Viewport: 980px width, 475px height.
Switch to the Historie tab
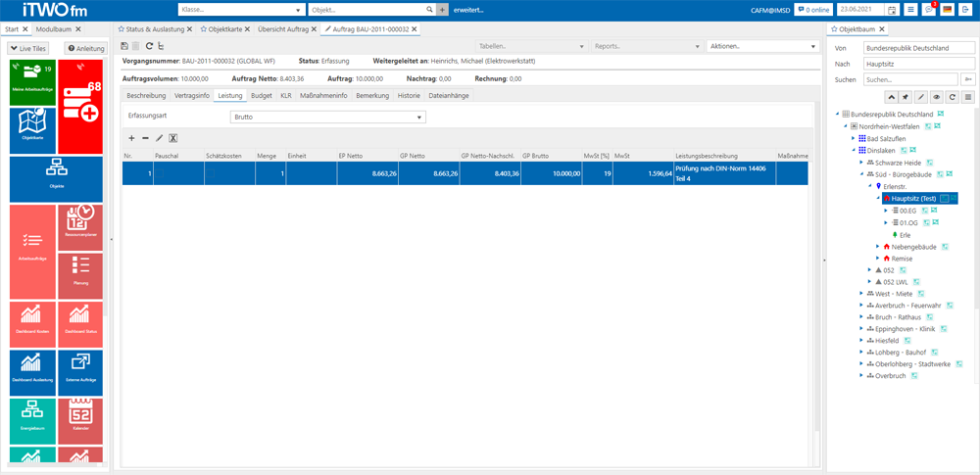(409, 96)
